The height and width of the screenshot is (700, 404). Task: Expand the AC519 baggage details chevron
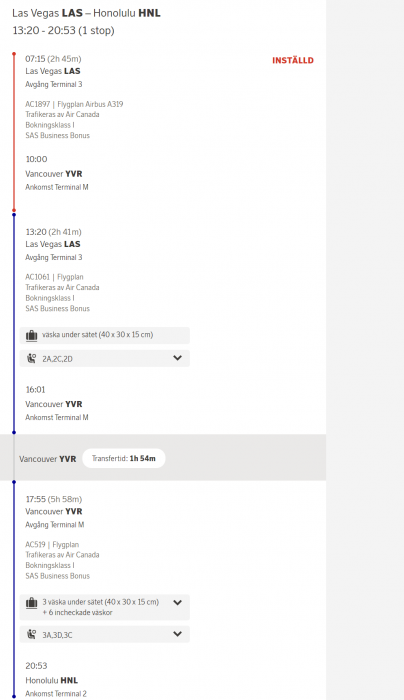coord(177,602)
